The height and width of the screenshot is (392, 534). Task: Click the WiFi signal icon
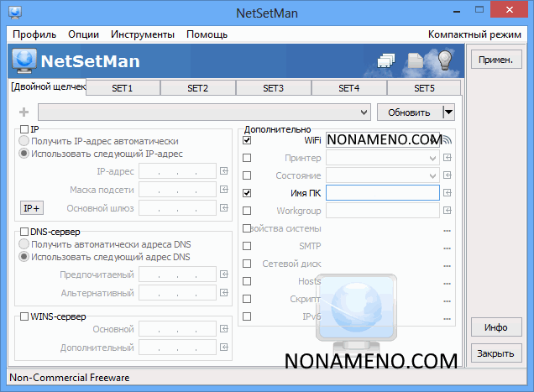[x=447, y=139]
